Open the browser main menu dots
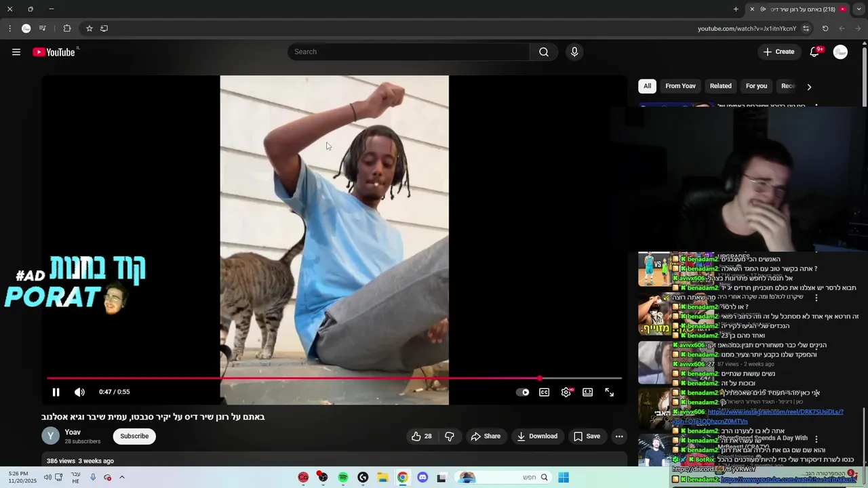Viewport: 868px width, 488px height. pos(9,28)
